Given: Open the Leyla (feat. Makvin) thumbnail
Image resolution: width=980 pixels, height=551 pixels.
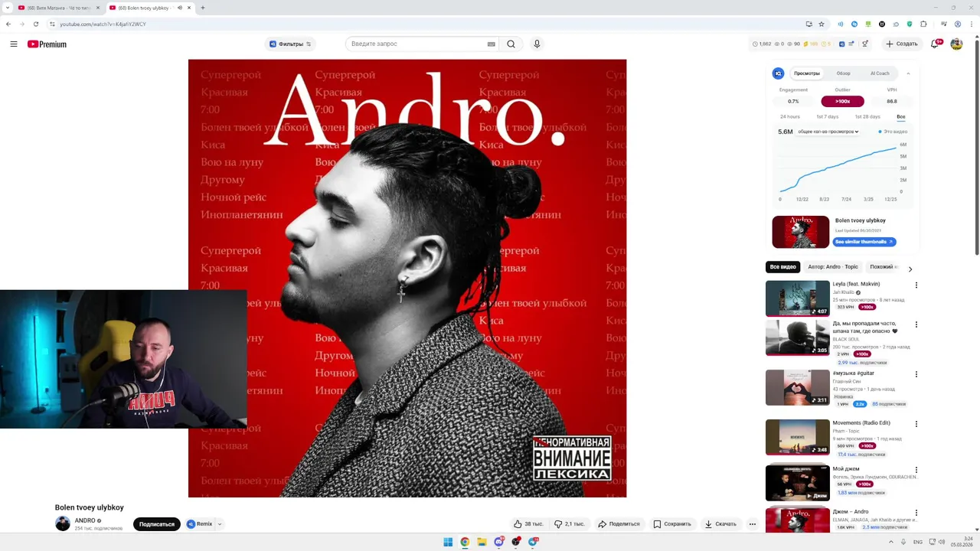Looking at the screenshot, I should coord(798,298).
